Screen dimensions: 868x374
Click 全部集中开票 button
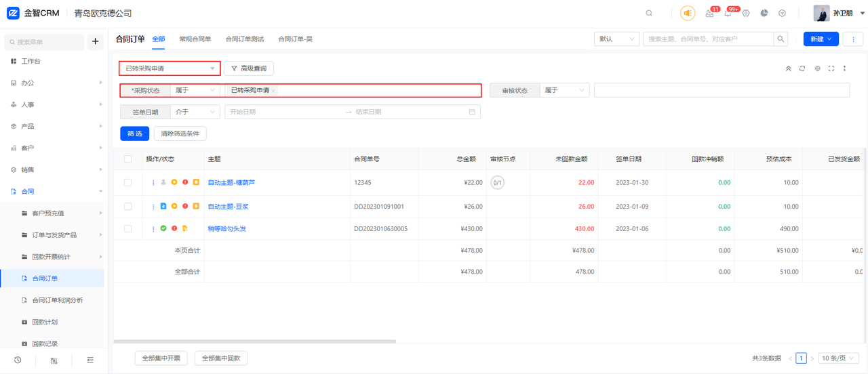161,358
